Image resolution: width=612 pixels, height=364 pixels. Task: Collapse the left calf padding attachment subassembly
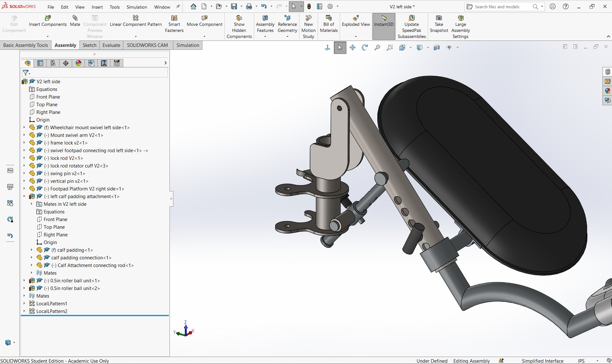tap(24, 196)
